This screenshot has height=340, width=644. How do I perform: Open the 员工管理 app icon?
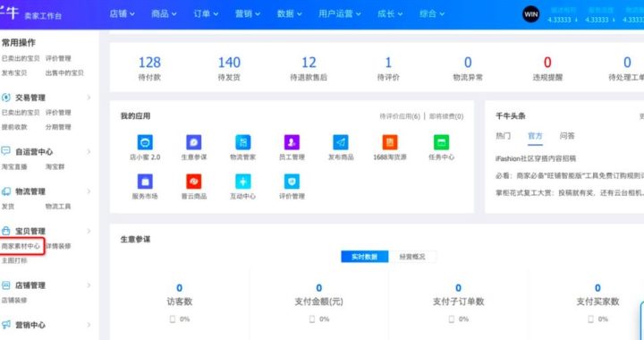coord(292,142)
